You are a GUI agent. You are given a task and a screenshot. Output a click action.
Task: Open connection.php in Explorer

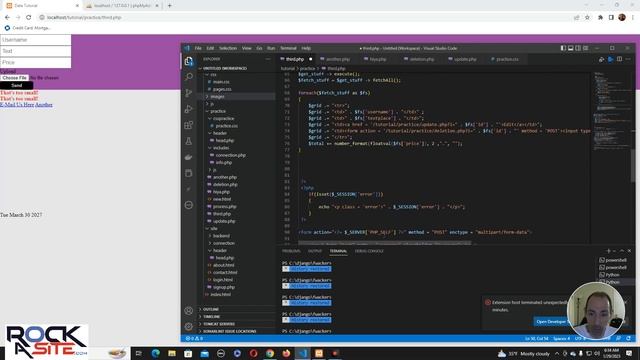coord(231,155)
